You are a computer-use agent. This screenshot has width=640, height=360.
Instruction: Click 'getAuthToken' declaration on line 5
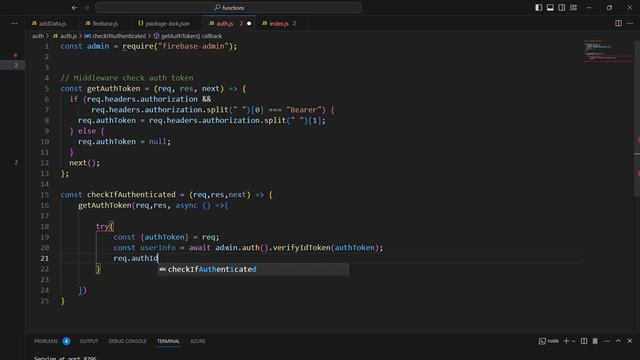point(113,89)
